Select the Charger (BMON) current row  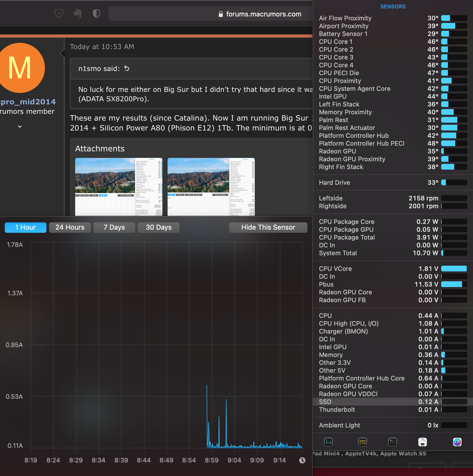[393, 331]
